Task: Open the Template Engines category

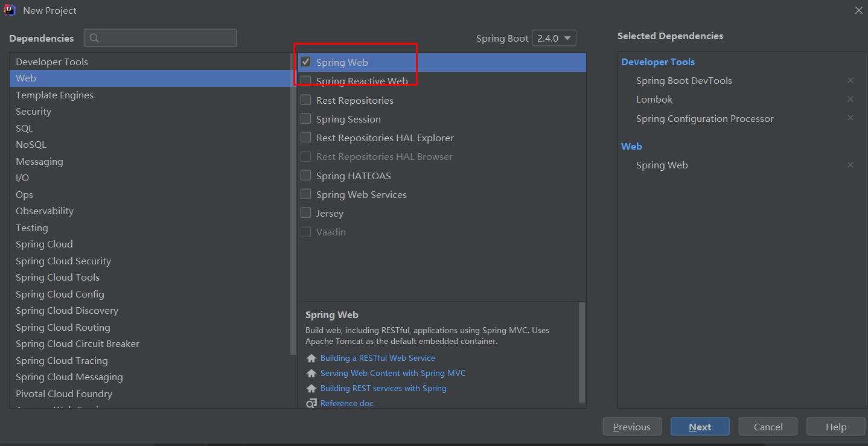Action: (x=150, y=95)
